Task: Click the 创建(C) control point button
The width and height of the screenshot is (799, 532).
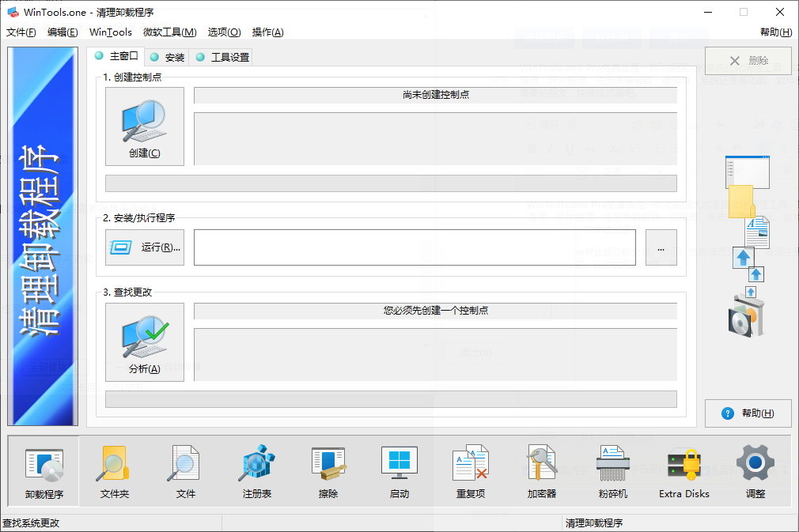Action: coord(144,126)
